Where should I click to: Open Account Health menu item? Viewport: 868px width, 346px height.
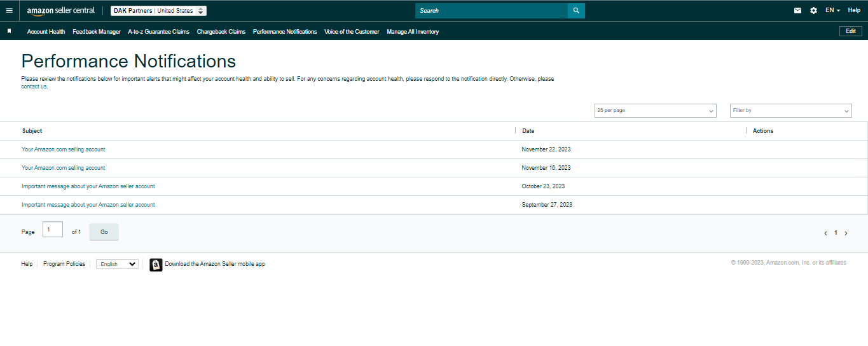[46, 32]
